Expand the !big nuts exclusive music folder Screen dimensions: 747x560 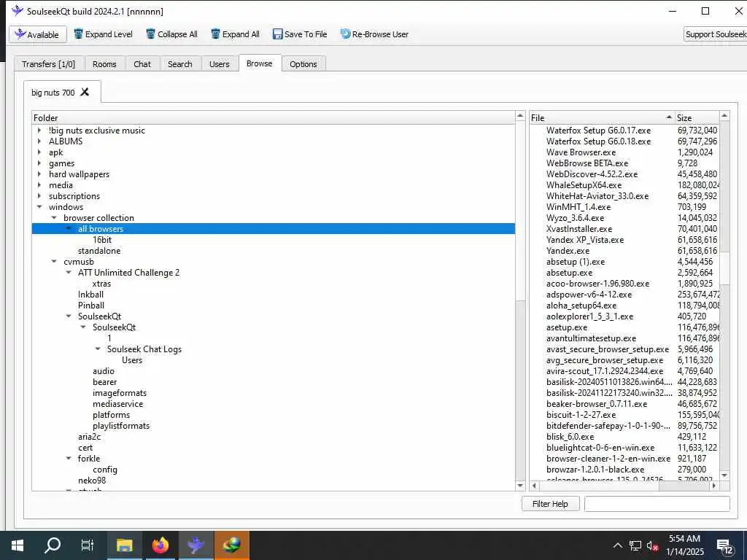[39, 130]
